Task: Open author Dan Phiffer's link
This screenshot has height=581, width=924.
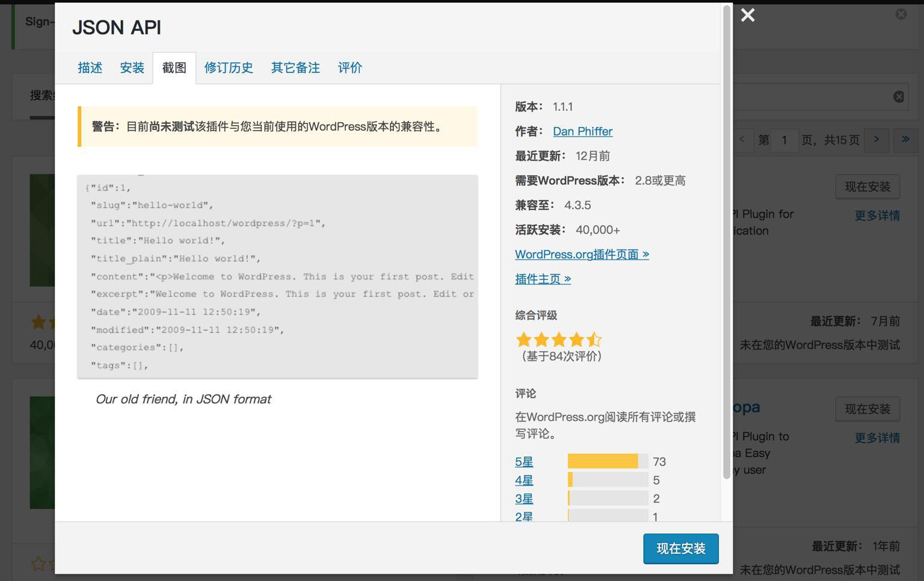Action: coord(582,131)
